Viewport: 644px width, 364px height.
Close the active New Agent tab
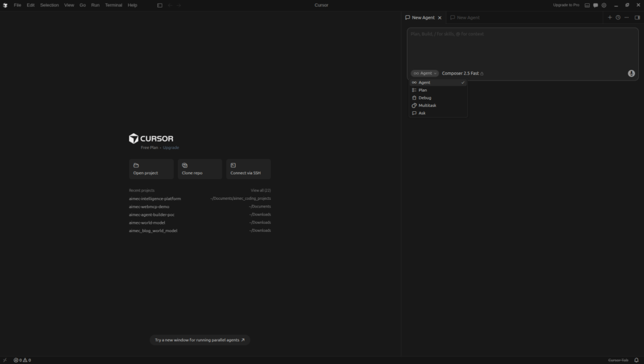[440, 18]
